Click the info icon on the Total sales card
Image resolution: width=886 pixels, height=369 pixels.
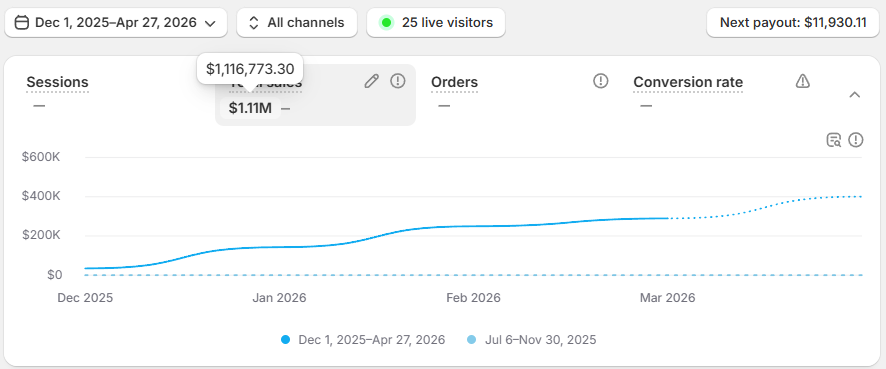click(x=398, y=81)
